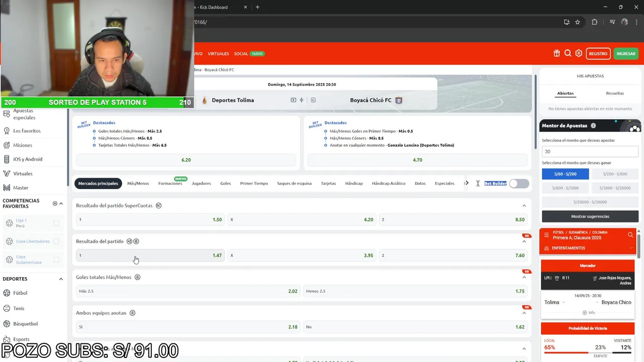Select the S/200 - S/600 win amount
644x362 pixels.
tap(615, 174)
